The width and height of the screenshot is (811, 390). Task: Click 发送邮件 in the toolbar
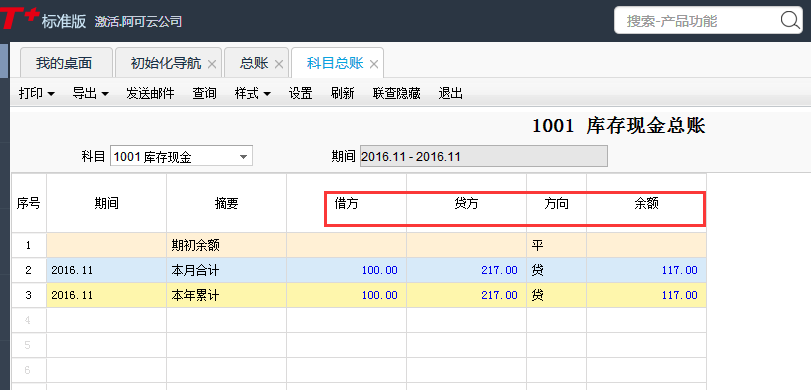[150, 94]
